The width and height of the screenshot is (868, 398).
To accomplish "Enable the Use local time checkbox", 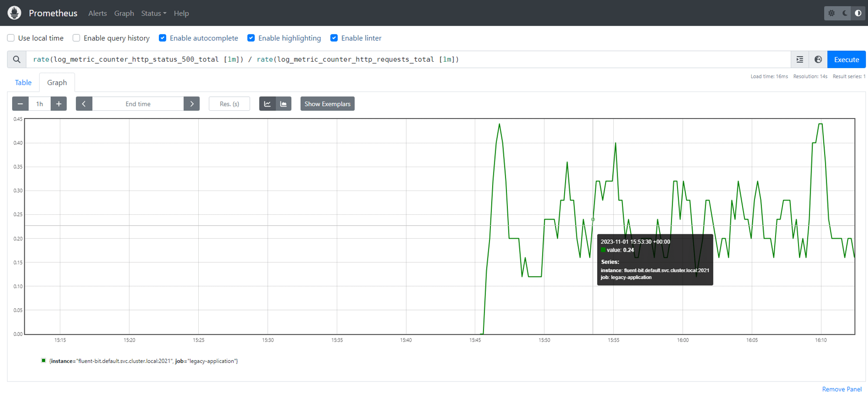I will pos(10,38).
